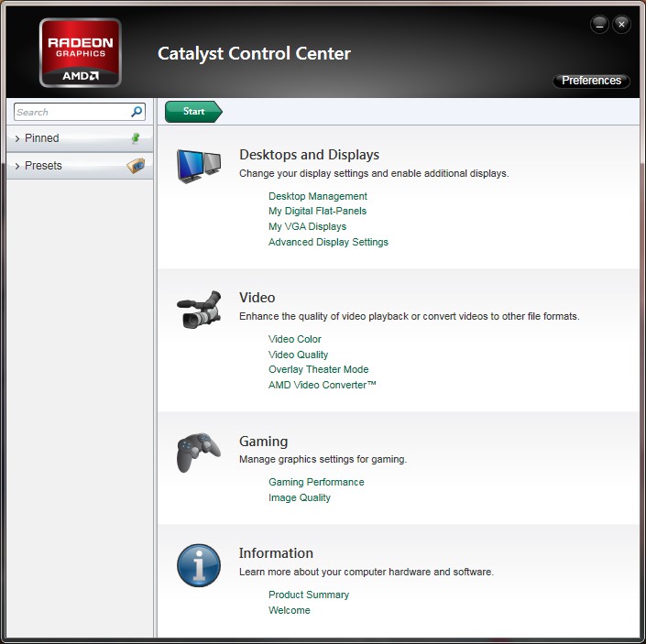Open the Video Quality link
646x644 pixels.
pyautogui.click(x=299, y=355)
